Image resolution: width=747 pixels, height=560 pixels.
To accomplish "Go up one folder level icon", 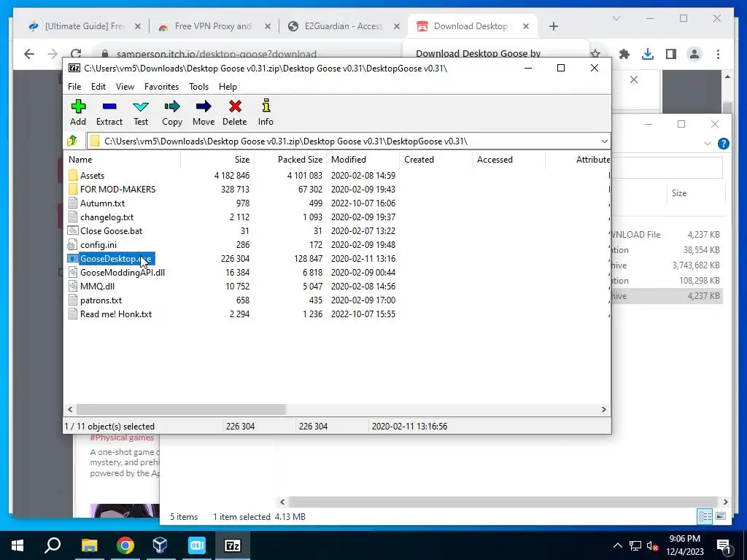I will point(72,141).
